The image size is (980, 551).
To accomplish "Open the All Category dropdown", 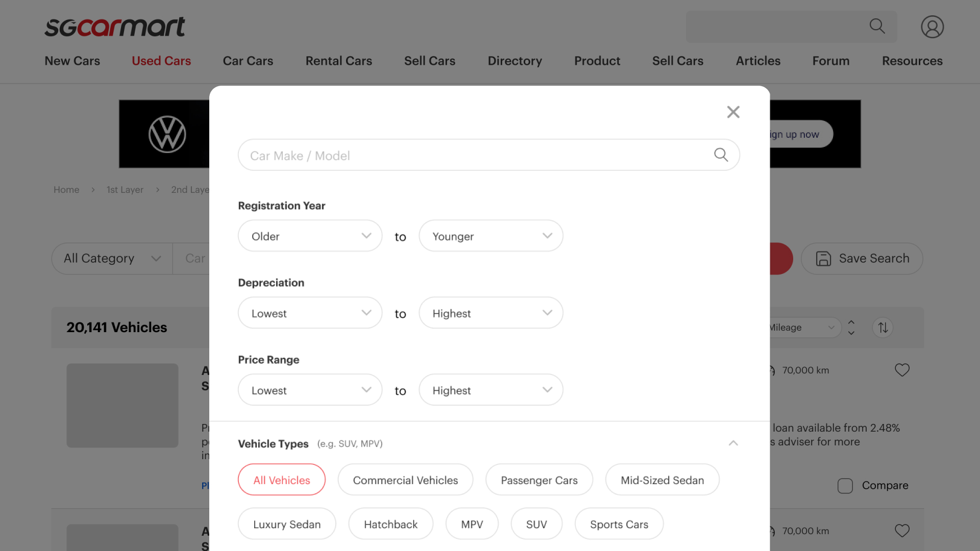I will coord(112,259).
